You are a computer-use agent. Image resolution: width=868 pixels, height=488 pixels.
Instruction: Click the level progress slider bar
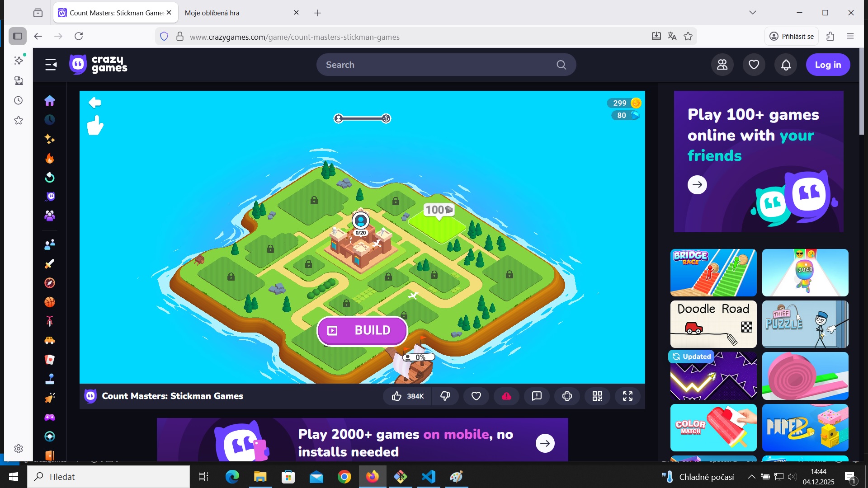coord(362,118)
